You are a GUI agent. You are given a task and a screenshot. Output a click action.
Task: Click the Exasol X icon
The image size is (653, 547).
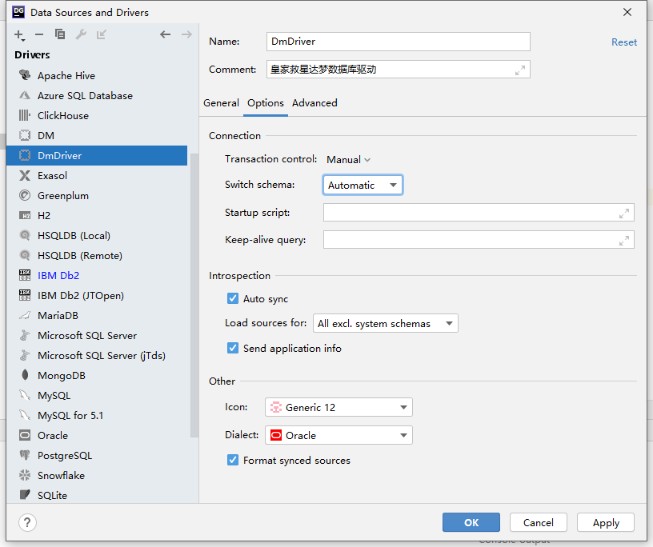[25, 175]
